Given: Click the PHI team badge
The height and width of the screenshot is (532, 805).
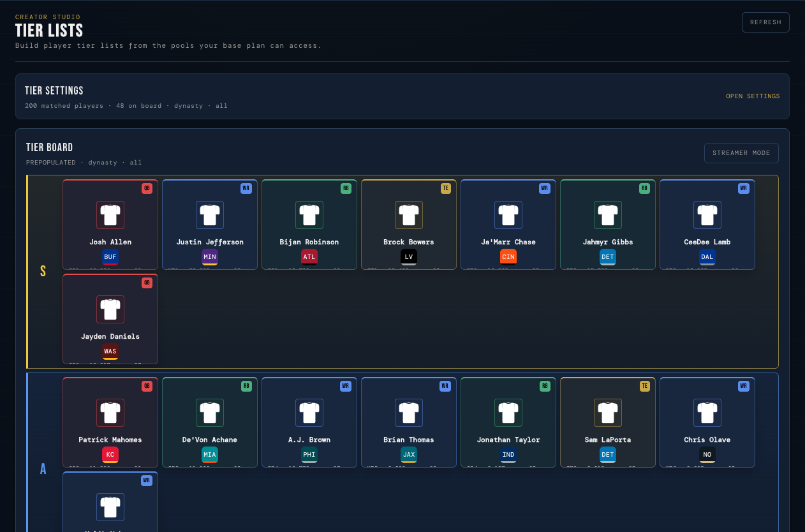Looking at the screenshot, I should 309,455.
